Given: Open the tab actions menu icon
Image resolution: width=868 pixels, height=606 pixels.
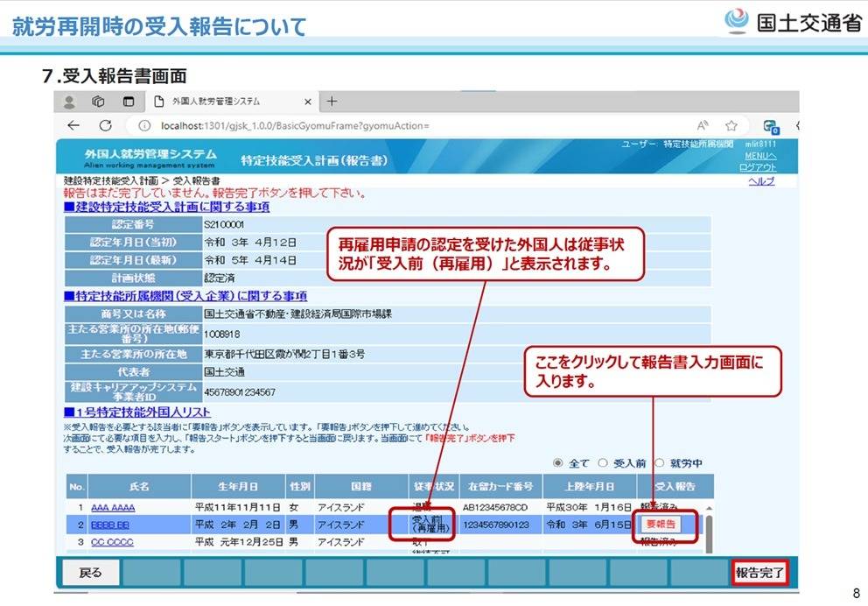Looking at the screenshot, I should pos(129,102).
